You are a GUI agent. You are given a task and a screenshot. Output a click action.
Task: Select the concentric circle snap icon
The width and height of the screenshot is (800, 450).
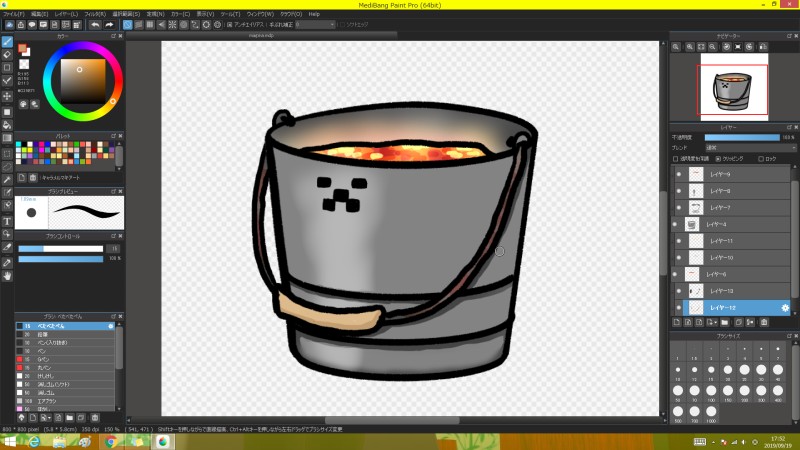click(184, 24)
